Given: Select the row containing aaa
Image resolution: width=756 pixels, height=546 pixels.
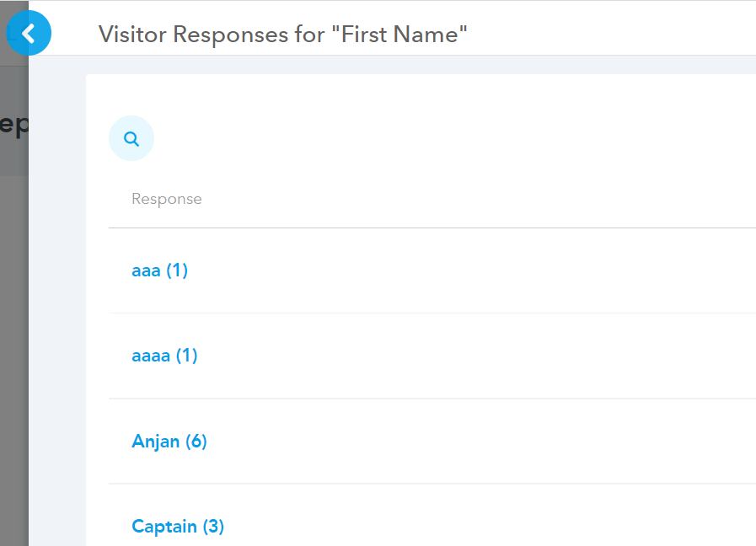Looking at the screenshot, I should pos(432,270).
